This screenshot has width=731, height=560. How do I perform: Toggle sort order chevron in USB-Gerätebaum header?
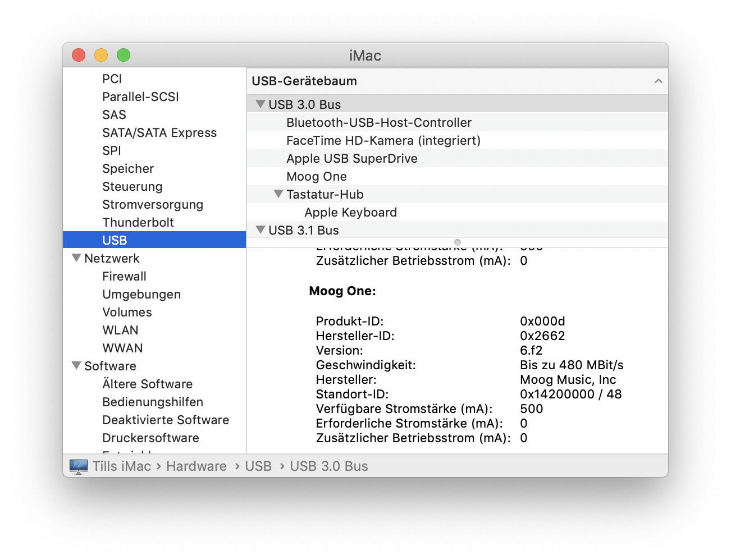(658, 81)
